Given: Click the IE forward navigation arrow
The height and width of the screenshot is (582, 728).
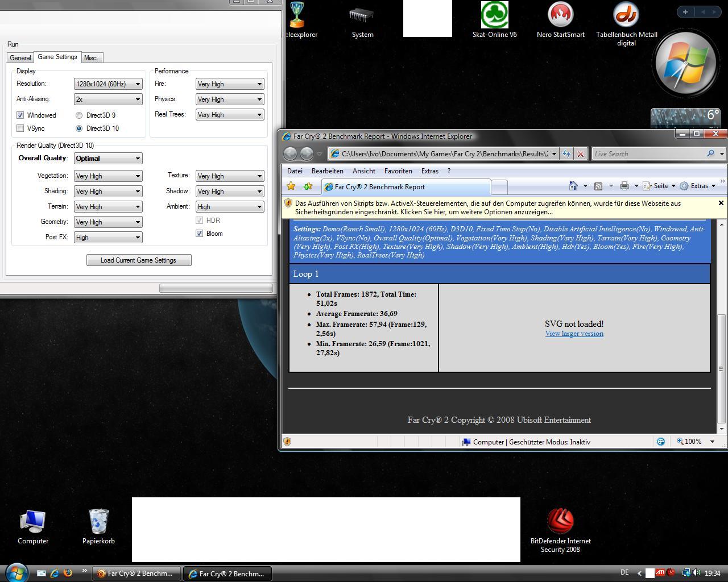Looking at the screenshot, I should 307,153.
